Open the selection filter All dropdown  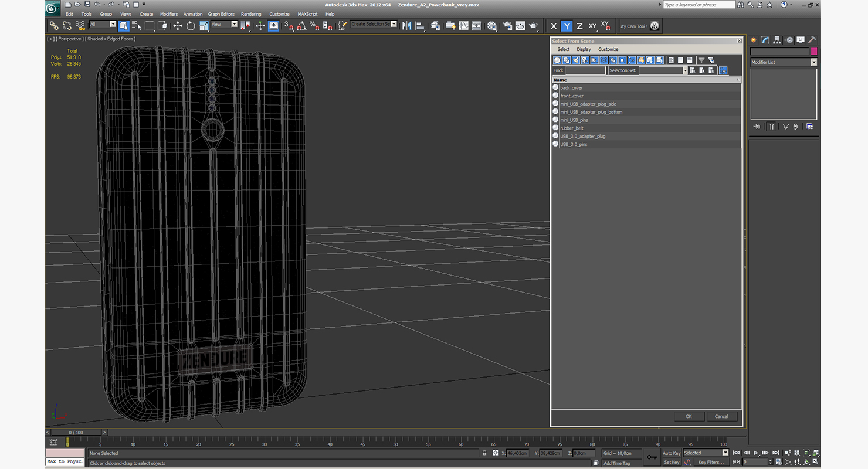click(x=103, y=25)
